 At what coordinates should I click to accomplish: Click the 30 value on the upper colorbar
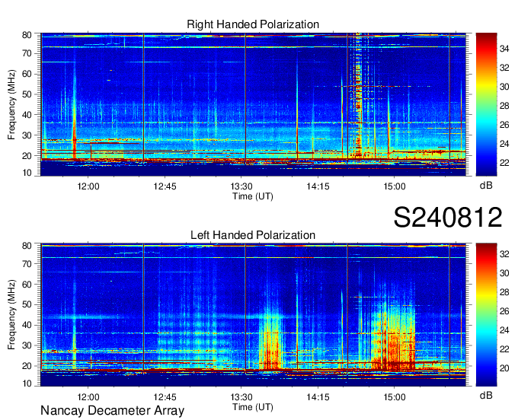pos(504,87)
